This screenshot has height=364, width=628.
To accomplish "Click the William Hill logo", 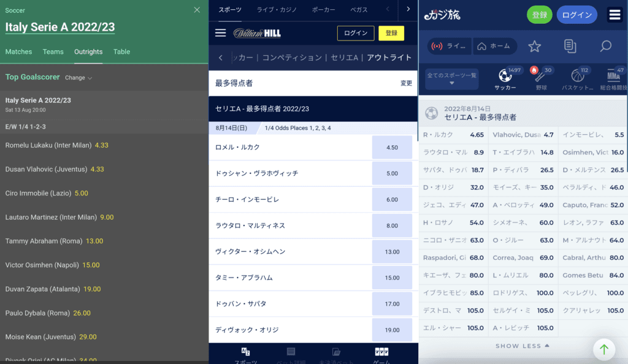I will tap(257, 33).
